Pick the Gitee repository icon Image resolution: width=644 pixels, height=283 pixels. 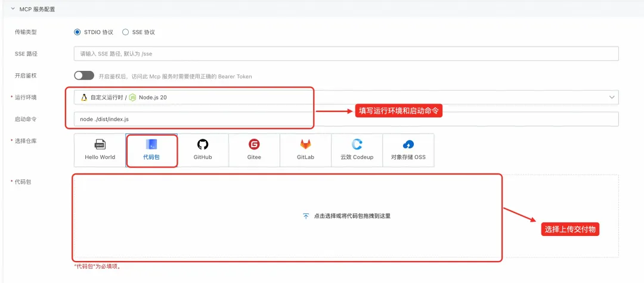click(x=254, y=144)
